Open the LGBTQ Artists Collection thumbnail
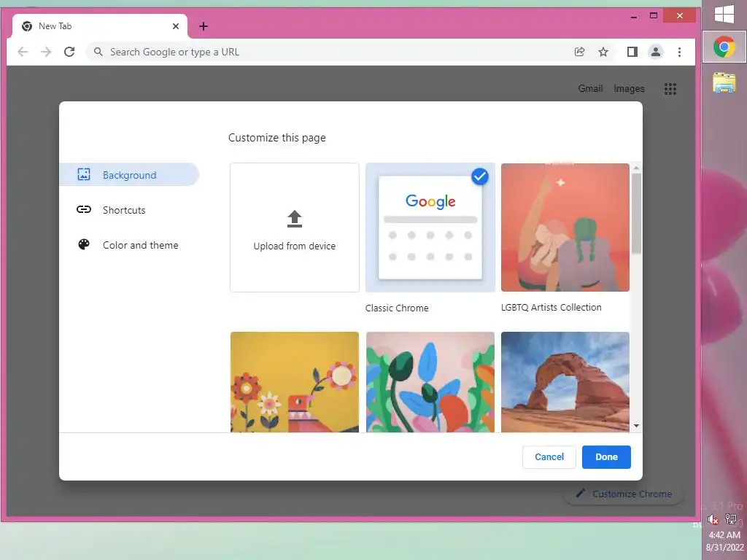Viewport: 747px width, 560px height. (565, 227)
